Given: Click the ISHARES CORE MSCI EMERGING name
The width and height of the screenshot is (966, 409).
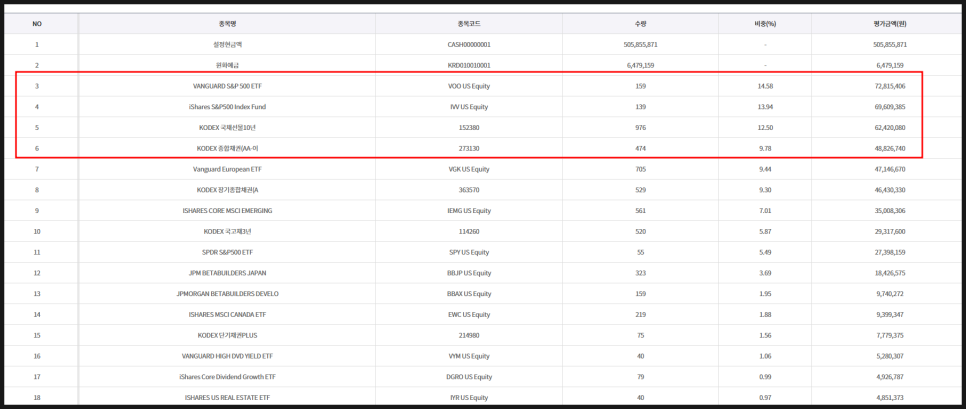Looking at the screenshot, I should pyautogui.click(x=227, y=211).
